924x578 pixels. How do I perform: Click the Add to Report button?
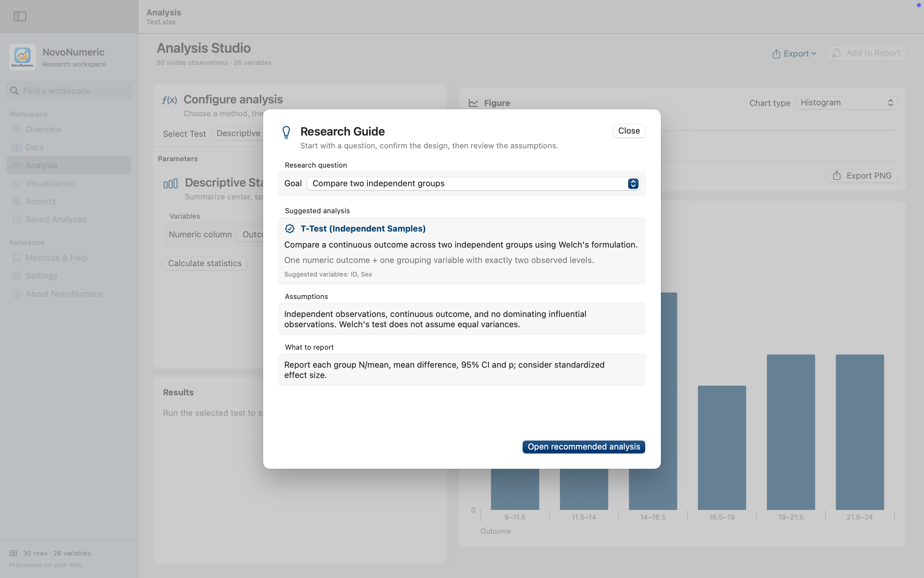click(866, 53)
